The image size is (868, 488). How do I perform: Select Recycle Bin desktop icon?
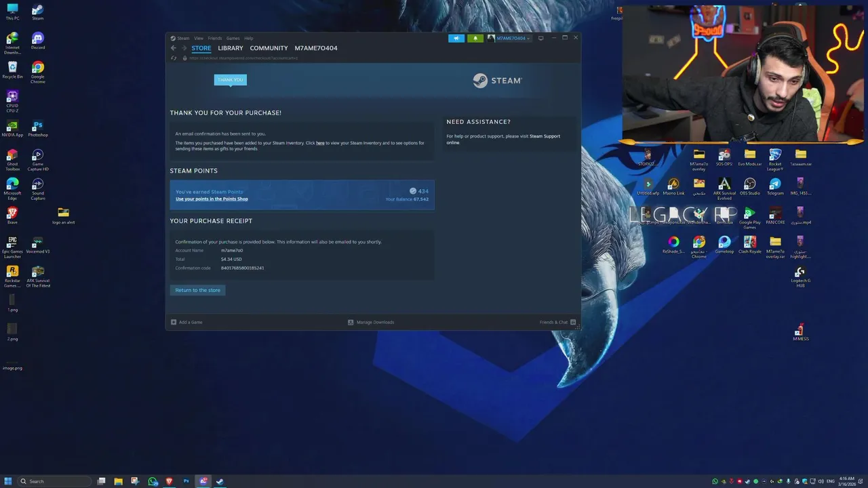click(x=12, y=70)
